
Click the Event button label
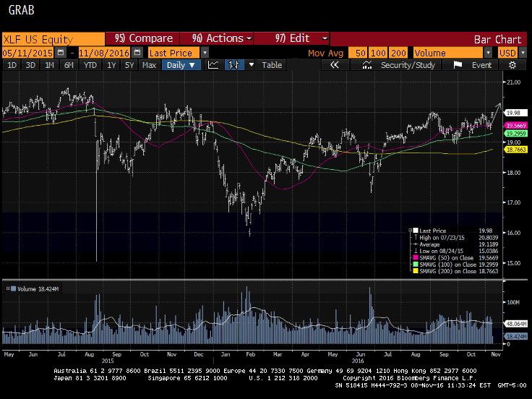pyautogui.click(x=481, y=65)
